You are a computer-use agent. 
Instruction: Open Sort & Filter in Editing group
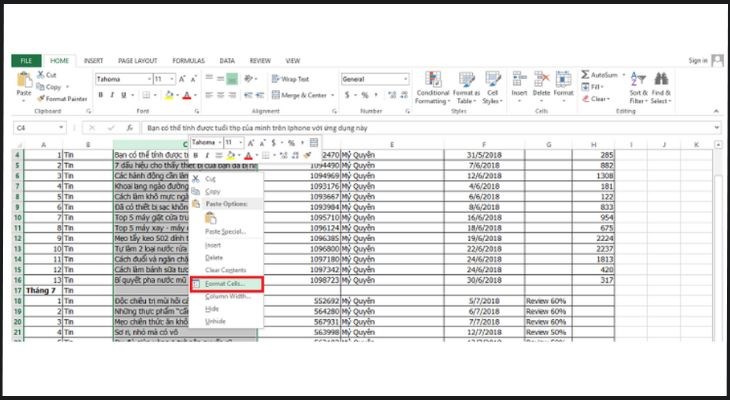(638, 88)
